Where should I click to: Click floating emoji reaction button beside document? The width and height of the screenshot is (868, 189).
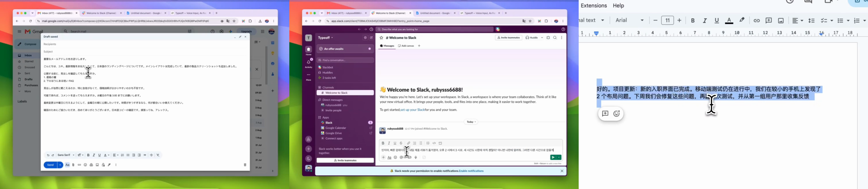click(x=617, y=114)
